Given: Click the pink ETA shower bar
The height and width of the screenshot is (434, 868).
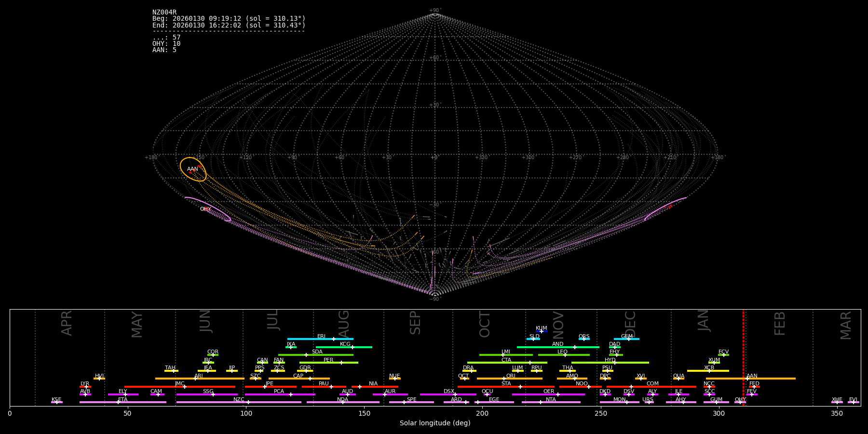Looking at the screenshot, I should point(123,402).
